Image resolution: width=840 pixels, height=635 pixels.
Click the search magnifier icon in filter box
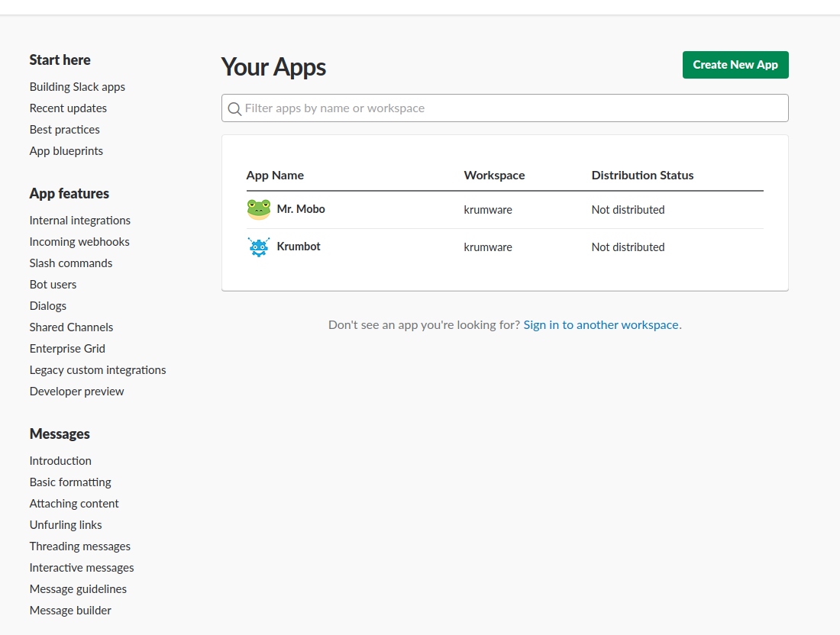(x=234, y=108)
